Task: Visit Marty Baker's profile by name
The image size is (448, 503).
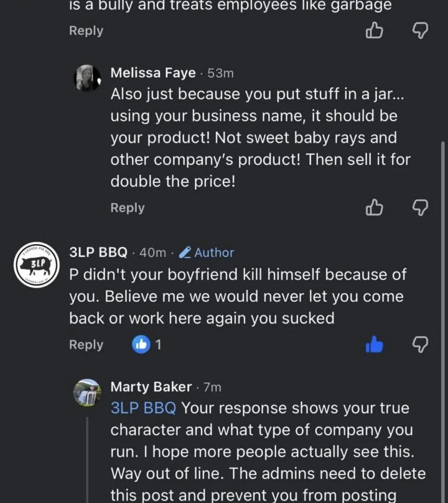Action: point(151,387)
